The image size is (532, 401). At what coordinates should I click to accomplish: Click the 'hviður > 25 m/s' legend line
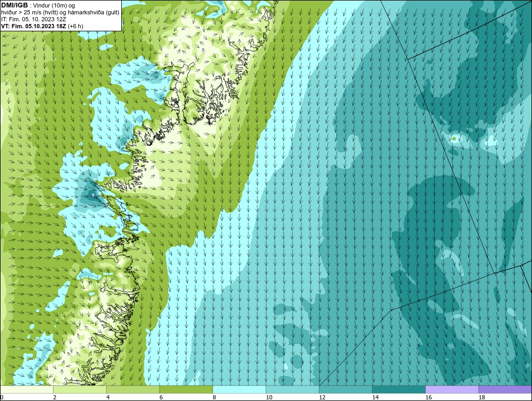click(x=60, y=13)
